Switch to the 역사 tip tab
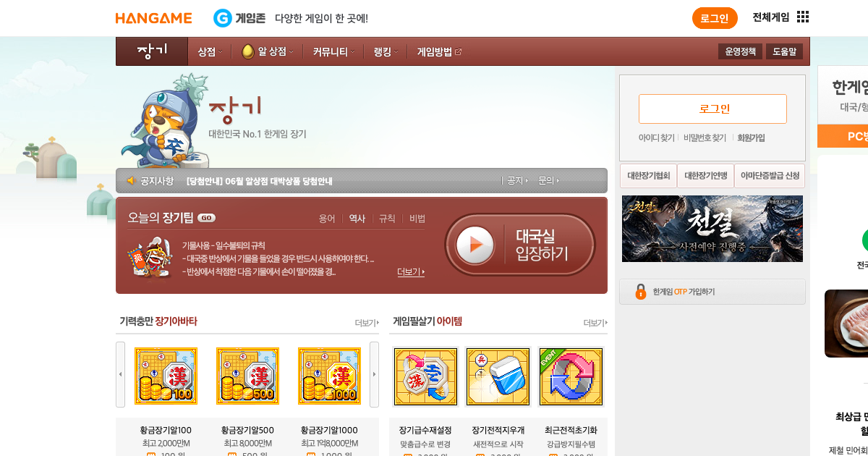Viewport: 868px width, 456px height. [x=357, y=218]
